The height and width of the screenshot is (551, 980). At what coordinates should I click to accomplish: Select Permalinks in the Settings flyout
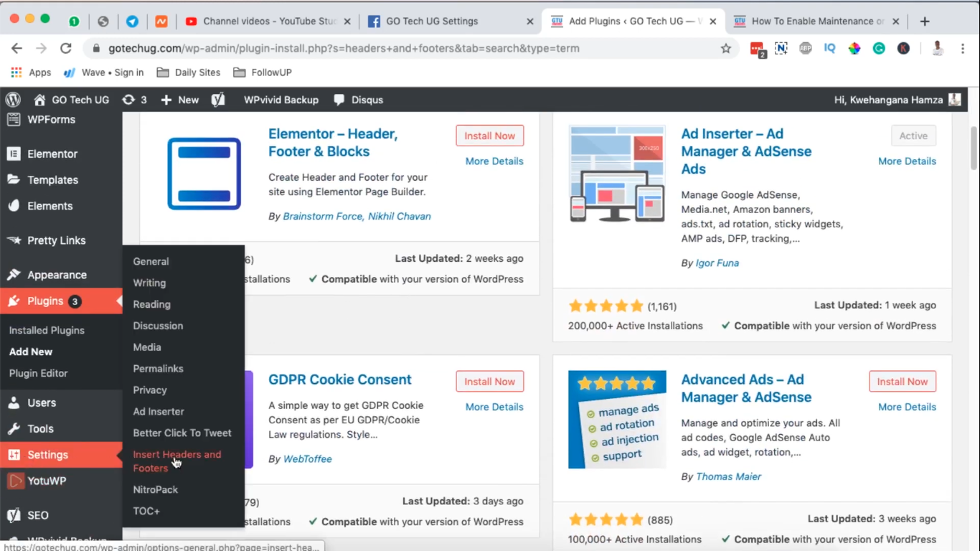click(158, 369)
